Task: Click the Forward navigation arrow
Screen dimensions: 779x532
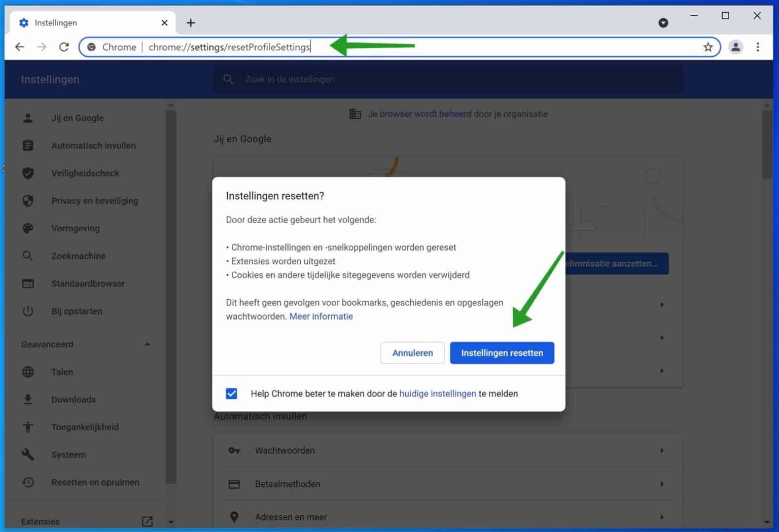Action: tap(42, 47)
